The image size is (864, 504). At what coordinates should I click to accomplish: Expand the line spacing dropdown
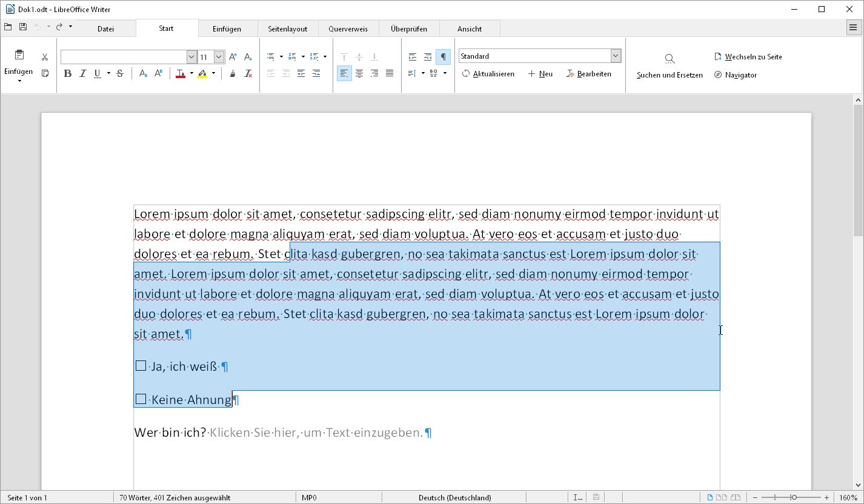(422, 73)
